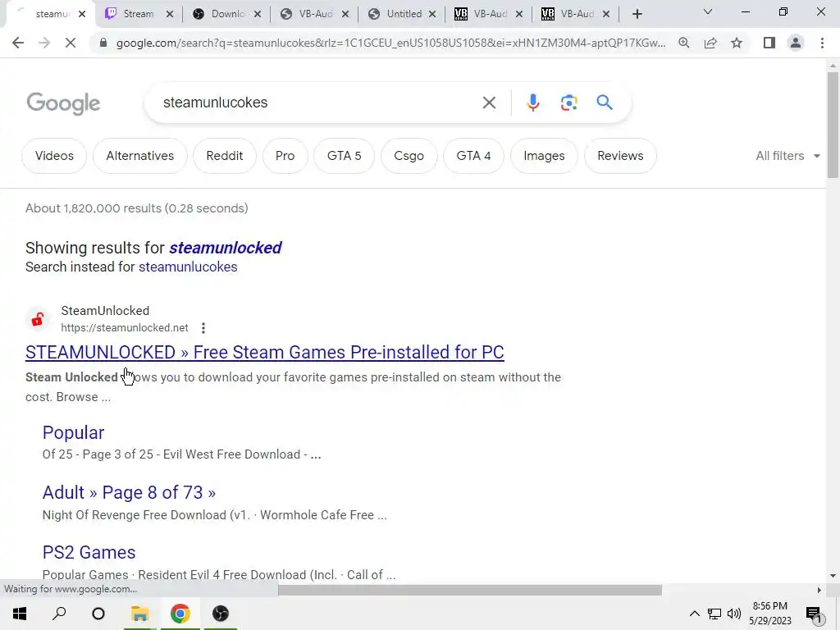This screenshot has width=840, height=630.
Task: Close the Stream Twitch tab
Action: point(170,14)
